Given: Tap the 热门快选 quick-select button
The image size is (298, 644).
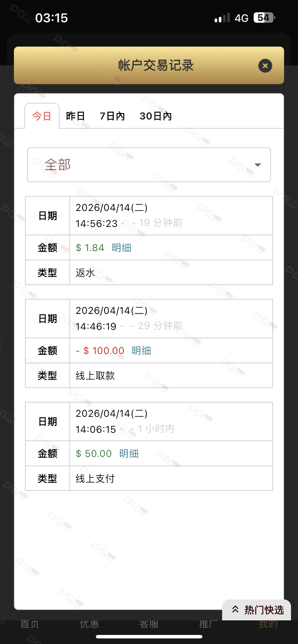Looking at the screenshot, I should coord(258,610).
